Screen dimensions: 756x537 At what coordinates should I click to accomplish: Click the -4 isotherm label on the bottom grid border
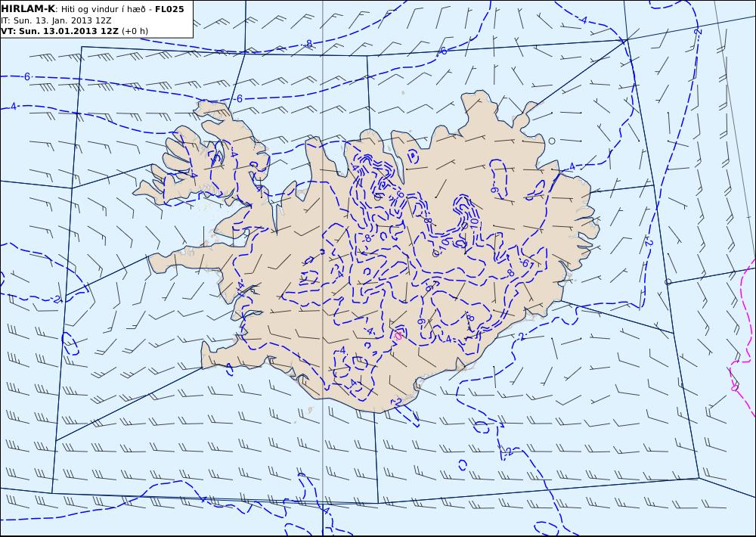click(x=326, y=510)
